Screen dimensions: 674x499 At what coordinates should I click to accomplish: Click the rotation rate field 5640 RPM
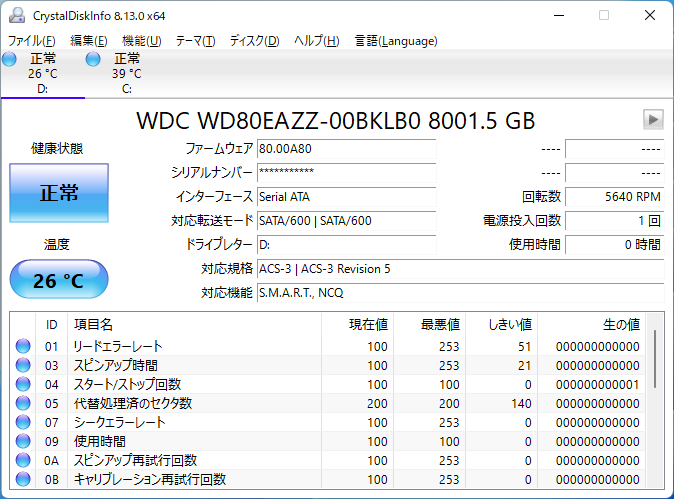pos(615,197)
